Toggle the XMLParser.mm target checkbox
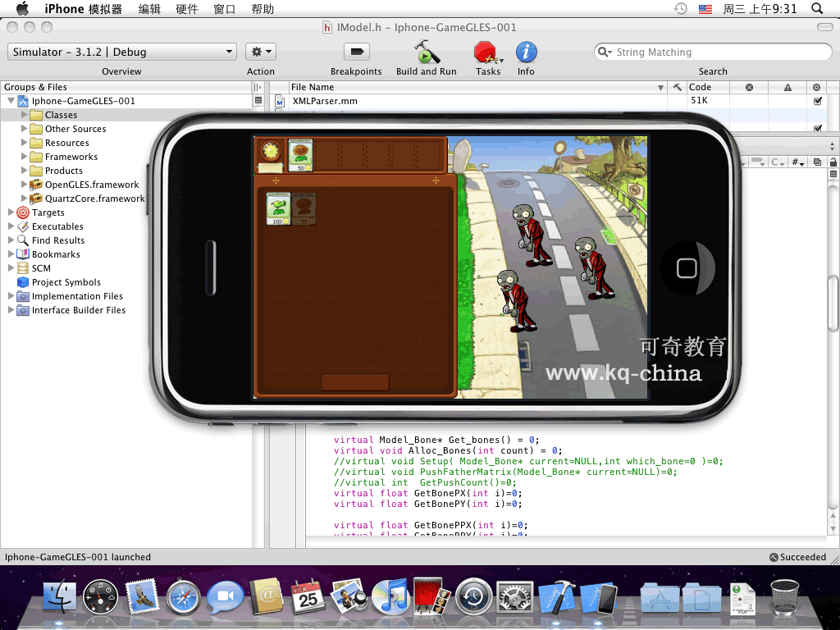Viewport: 840px width, 630px height. (817, 101)
